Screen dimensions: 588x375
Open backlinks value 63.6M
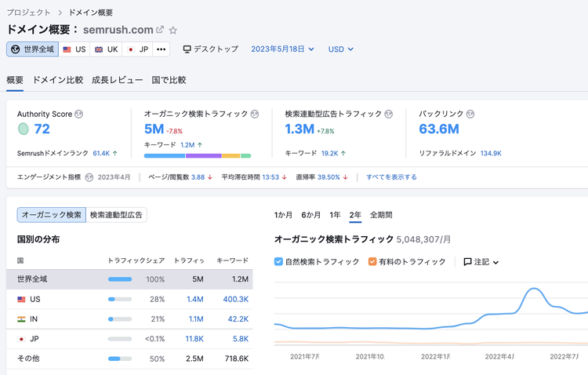pos(439,129)
